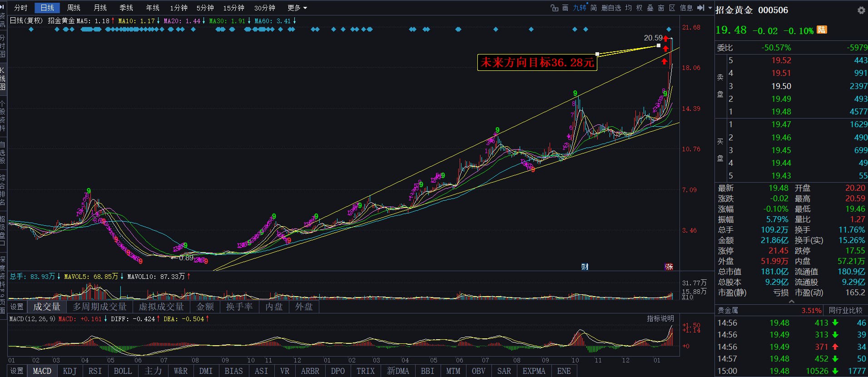This screenshot has height=377, width=868.
Task: Expand the toolbar dropdown arrow beside collapse icon
Action: pos(710,8)
